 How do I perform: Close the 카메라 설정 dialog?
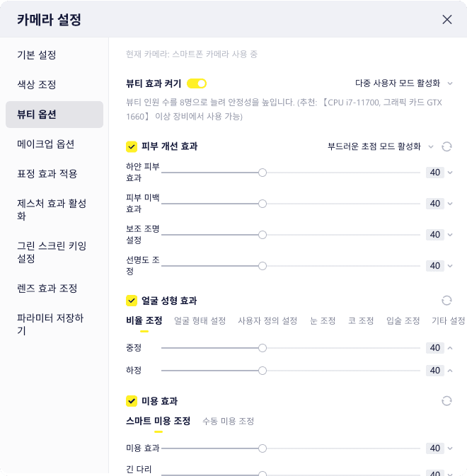pos(447,20)
